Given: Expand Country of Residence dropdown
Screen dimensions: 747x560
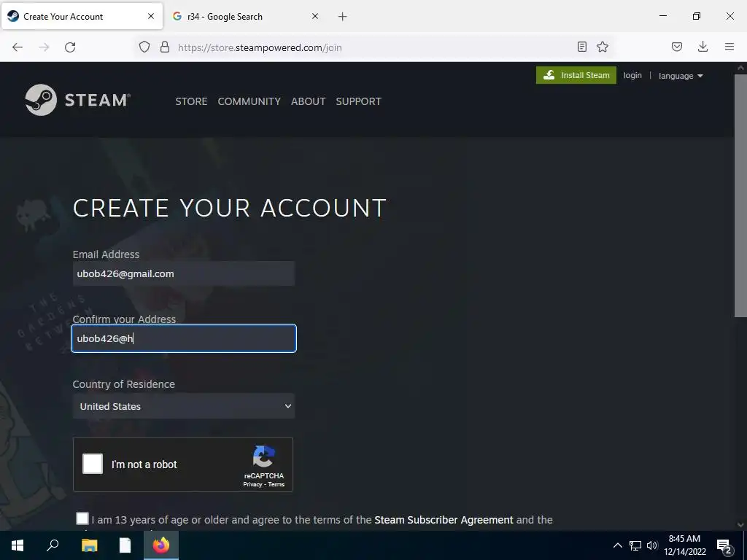Looking at the screenshot, I should 184,406.
